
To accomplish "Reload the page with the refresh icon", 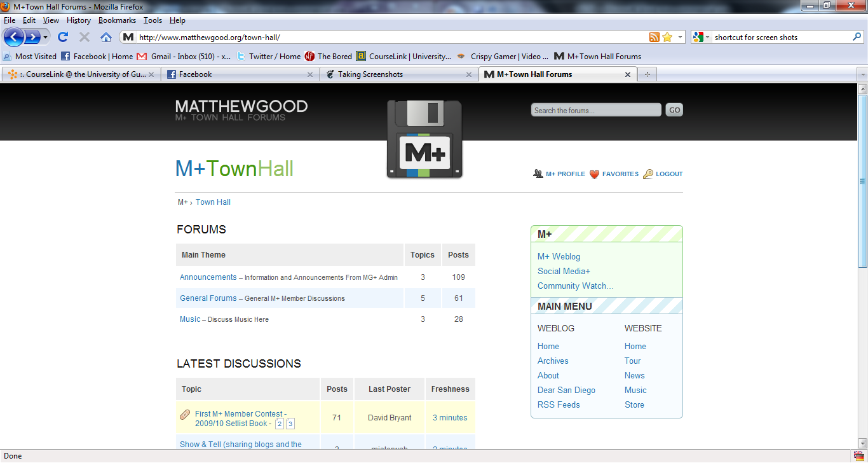I will pyautogui.click(x=63, y=37).
